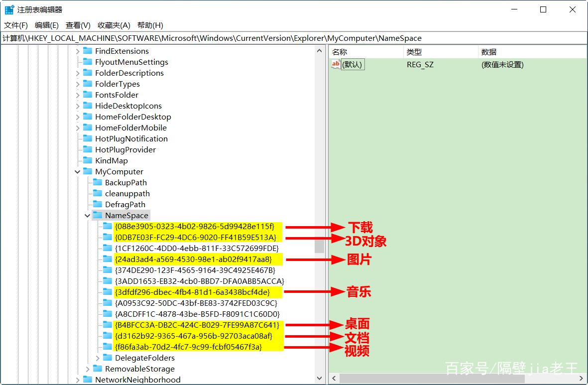Click the folder icon for DelegateFolders
The height and width of the screenshot is (385, 588).
[x=108, y=358]
